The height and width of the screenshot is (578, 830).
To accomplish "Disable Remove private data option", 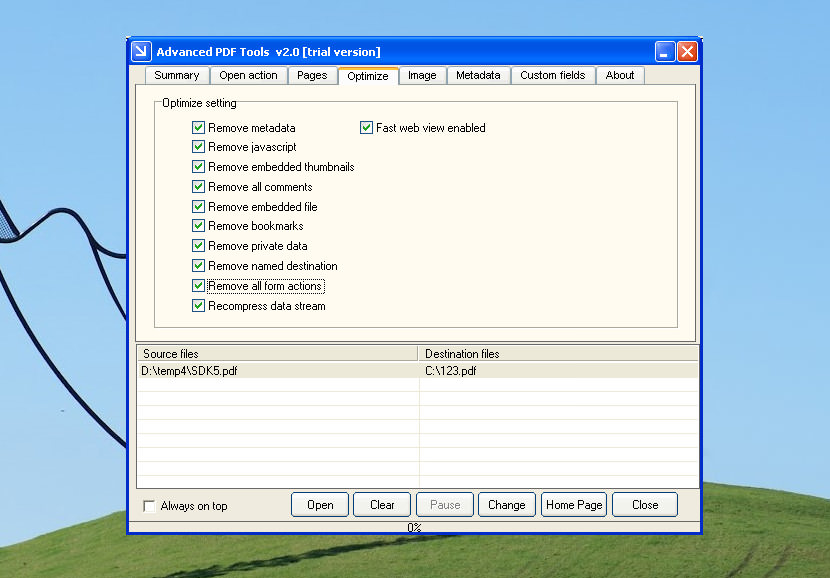I will pos(199,246).
